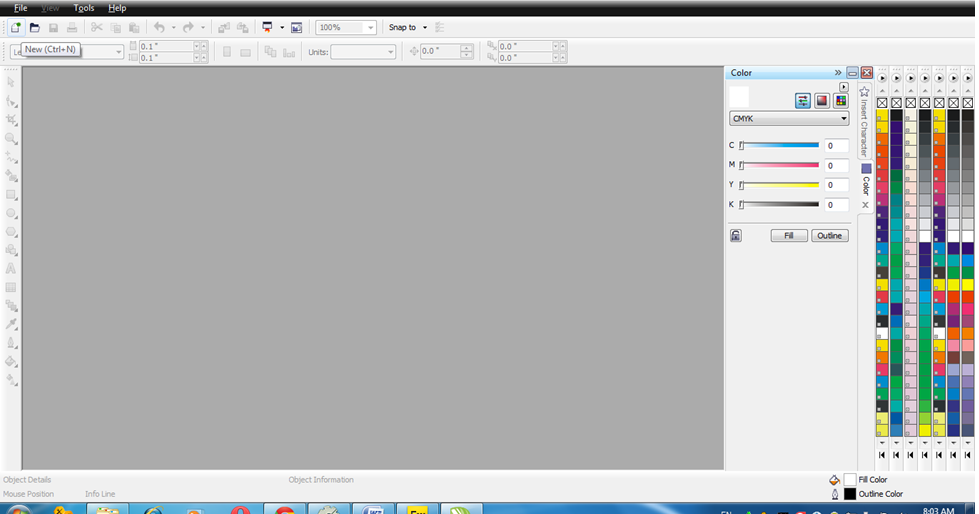The image size is (979, 514).
Task: Open the File menu
Action: (21, 8)
